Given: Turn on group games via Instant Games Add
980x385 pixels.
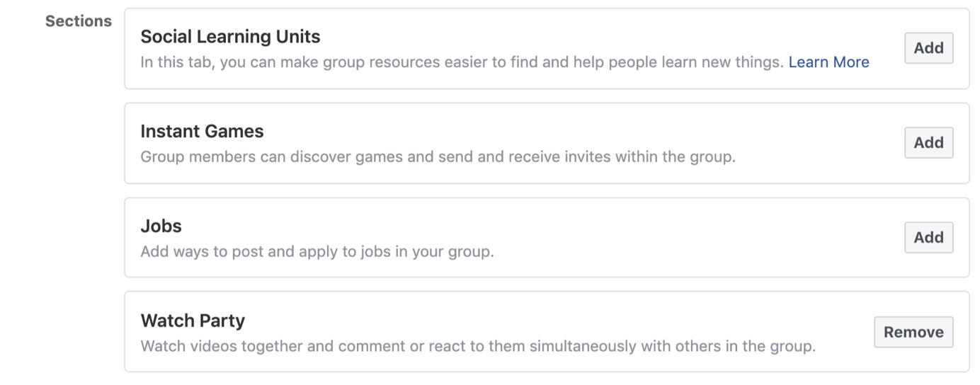Looking at the screenshot, I should pos(928,143).
